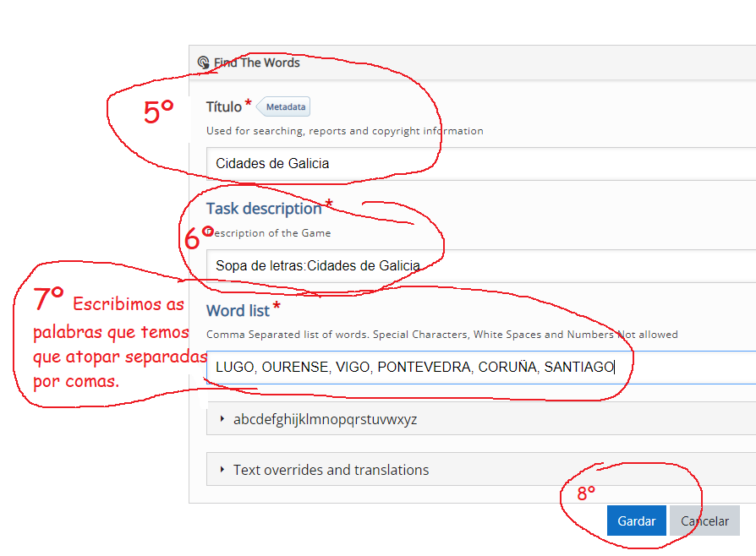
Task: Click the 'Used for searching, reports' help text
Action: coord(344,131)
